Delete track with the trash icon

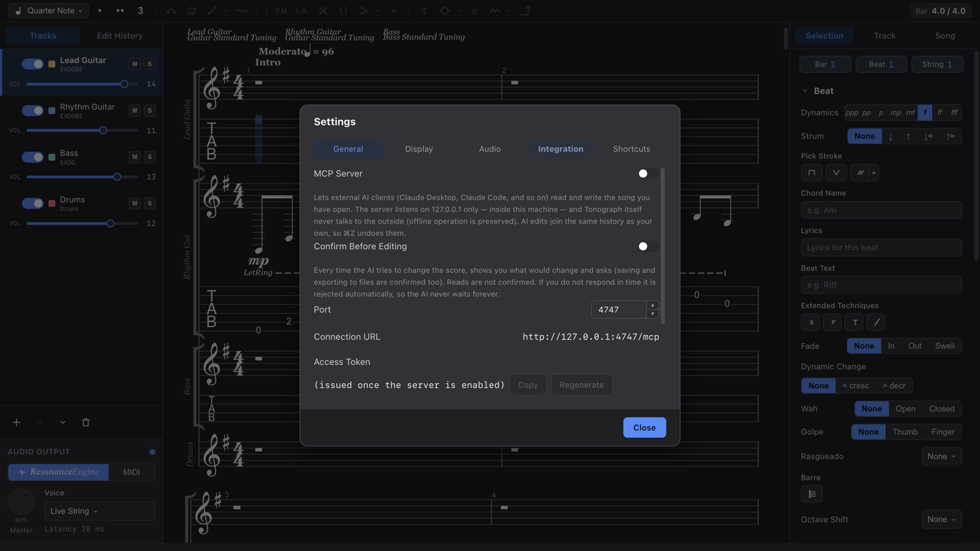point(86,422)
